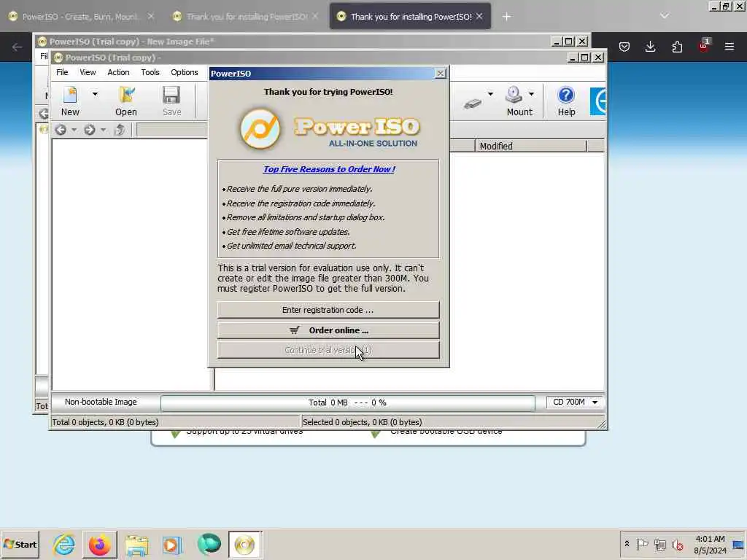
Task: Open the back history dropdown arrow
Action: [74, 130]
